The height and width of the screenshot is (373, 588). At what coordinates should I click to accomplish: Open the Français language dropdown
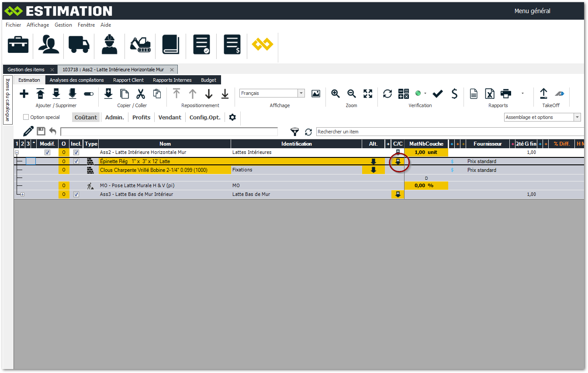[301, 93]
